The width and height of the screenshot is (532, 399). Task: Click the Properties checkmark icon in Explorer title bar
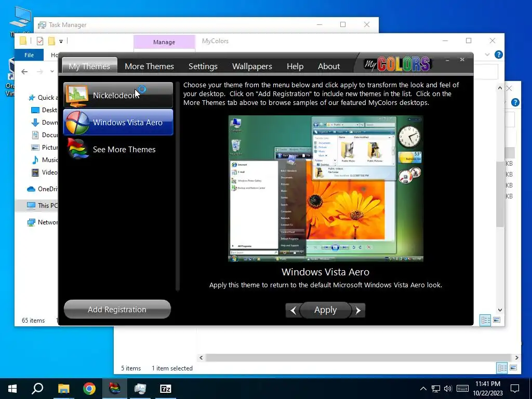[40, 41]
